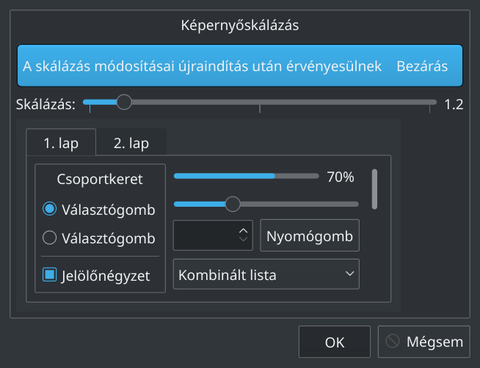This screenshot has height=368, width=480.
Task: Click the Skálázás slider handle
Action: pos(124,102)
